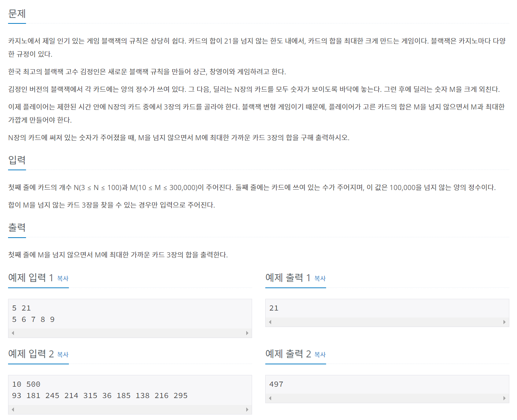The image size is (517, 420).
Task: Click right scroll arrow in 예제 출력 1 box
Action: (505, 322)
